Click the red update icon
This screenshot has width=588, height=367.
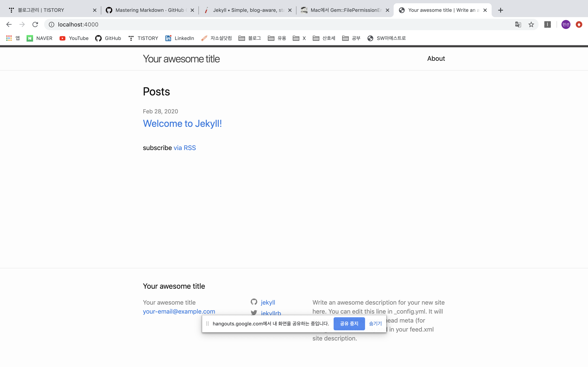(x=579, y=24)
